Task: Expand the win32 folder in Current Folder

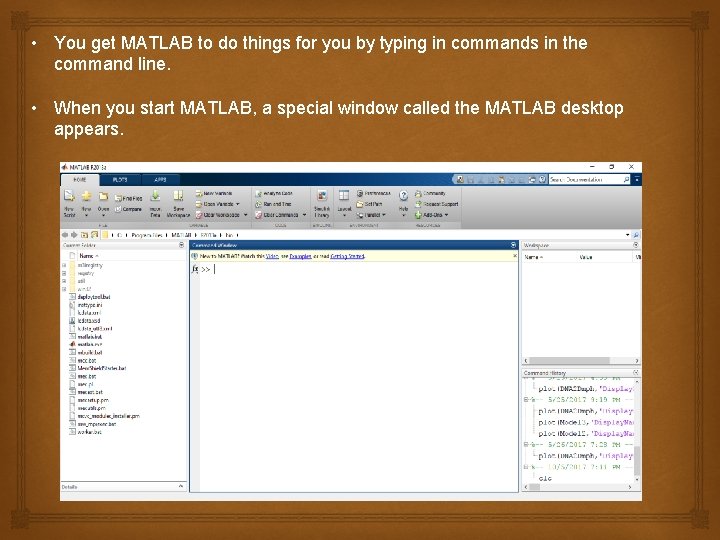Action: (x=64, y=289)
